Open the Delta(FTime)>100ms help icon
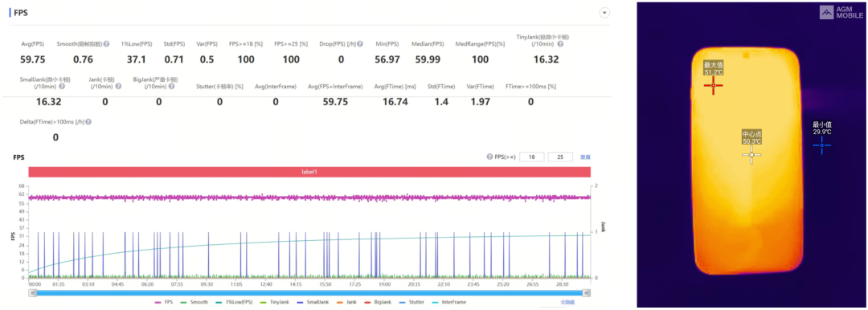Image resolution: width=868 pixels, height=310 pixels. point(88,122)
